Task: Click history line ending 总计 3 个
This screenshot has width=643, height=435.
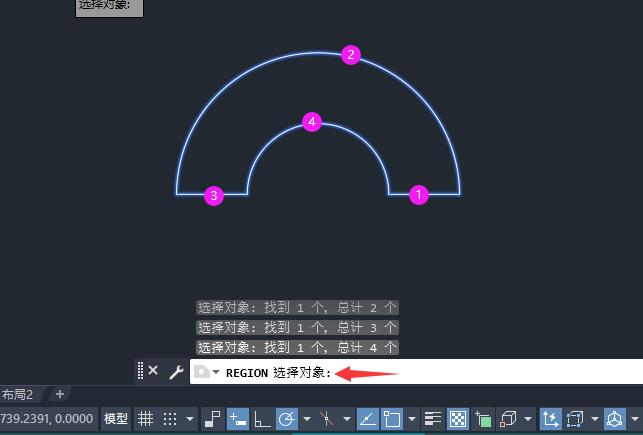Action: 297,327
